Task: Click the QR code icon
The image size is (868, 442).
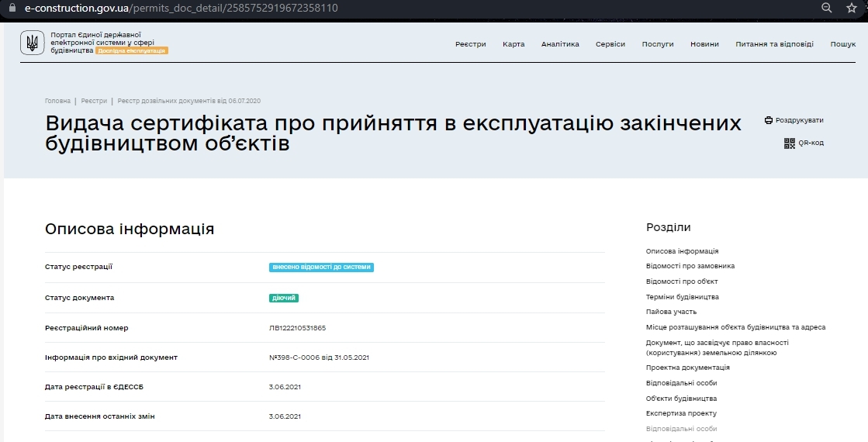Action: click(x=790, y=143)
